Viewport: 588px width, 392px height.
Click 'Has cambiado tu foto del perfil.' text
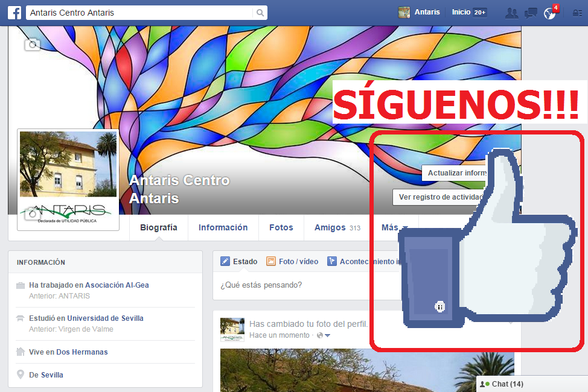[x=308, y=324]
